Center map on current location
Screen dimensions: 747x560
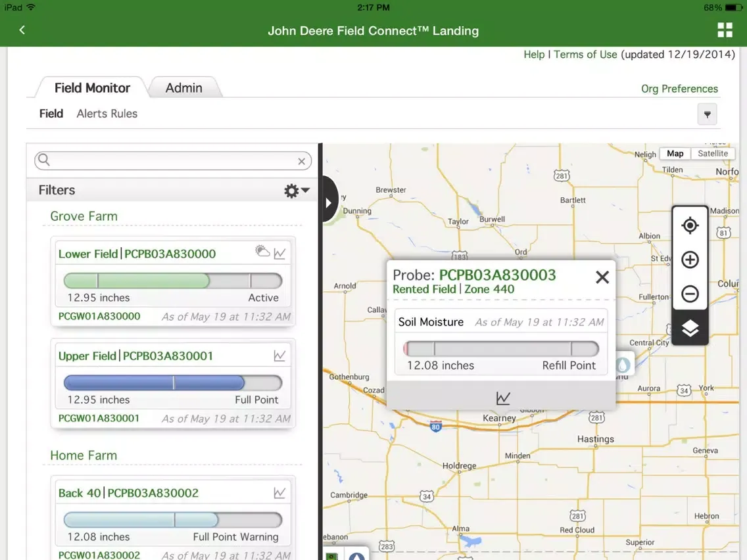tap(690, 225)
